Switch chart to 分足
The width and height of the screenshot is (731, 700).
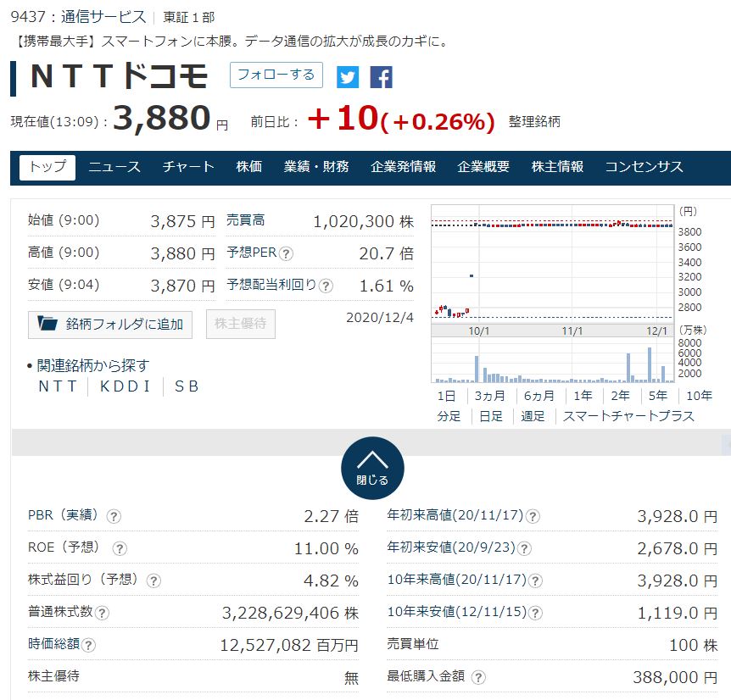coord(449,416)
